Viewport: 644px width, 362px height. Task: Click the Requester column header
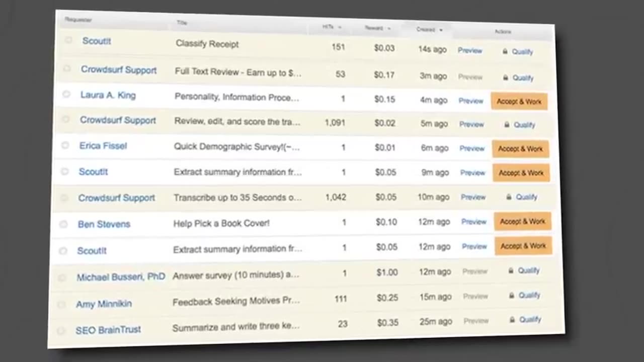(78, 20)
